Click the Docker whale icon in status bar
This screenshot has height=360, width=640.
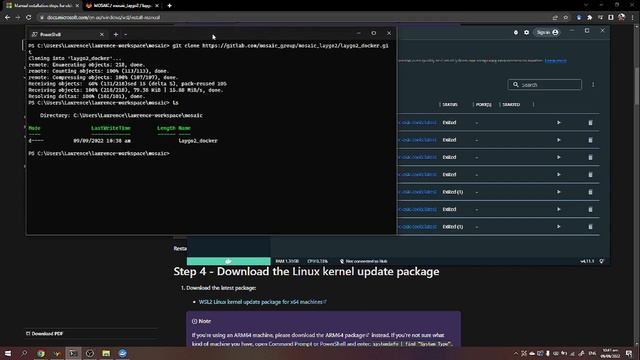coord(229,261)
